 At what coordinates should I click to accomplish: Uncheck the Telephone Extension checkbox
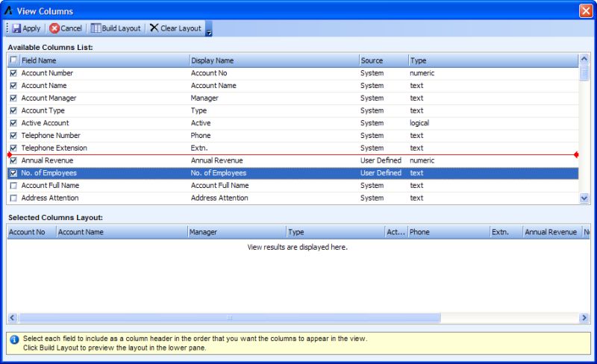pos(13,148)
